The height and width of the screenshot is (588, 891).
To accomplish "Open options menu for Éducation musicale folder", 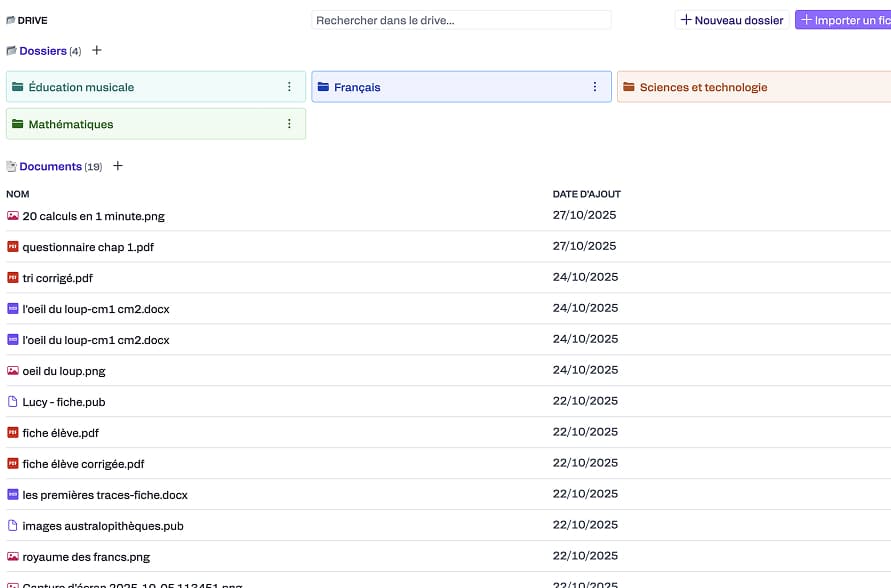I will pyautogui.click(x=289, y=87).
